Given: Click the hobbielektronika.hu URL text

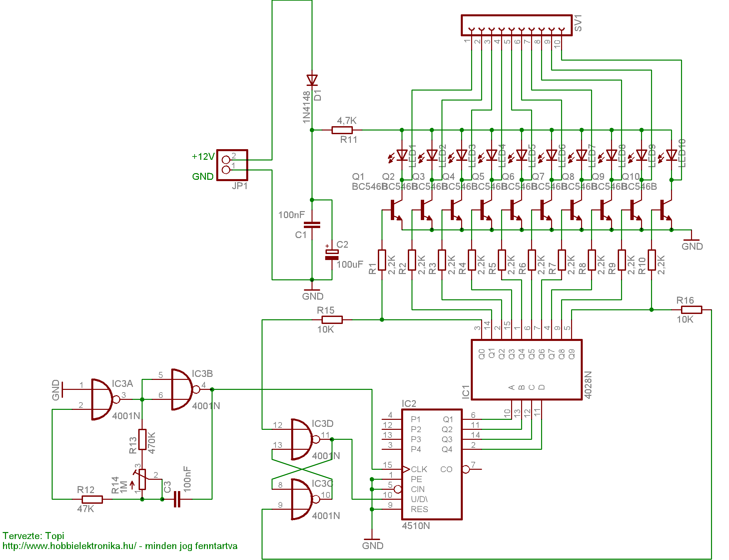Looking at the screenshot, I should (x=69, y=546).
